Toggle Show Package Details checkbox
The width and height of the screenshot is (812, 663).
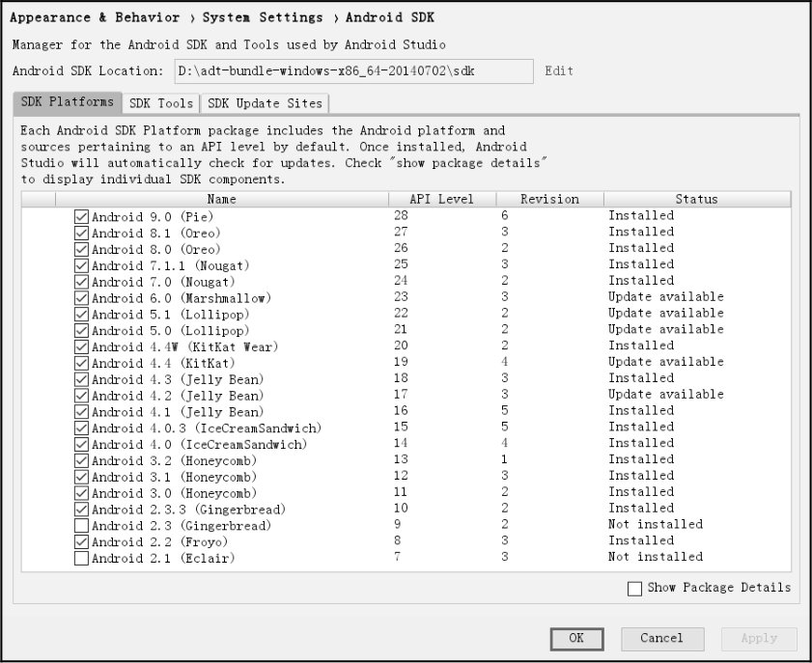coord(634,588)
